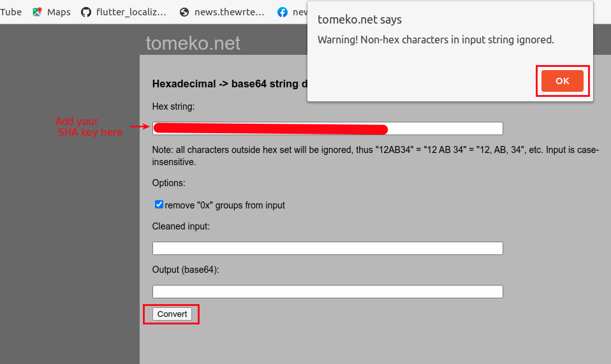The image size is (611, 364).
Task: Click the "Add your SHA key here" annotation
Action: [89, 126]
